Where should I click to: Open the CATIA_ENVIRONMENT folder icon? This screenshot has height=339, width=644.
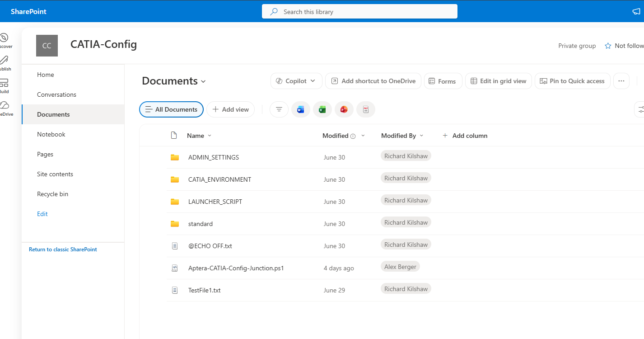tap(175, 179)
